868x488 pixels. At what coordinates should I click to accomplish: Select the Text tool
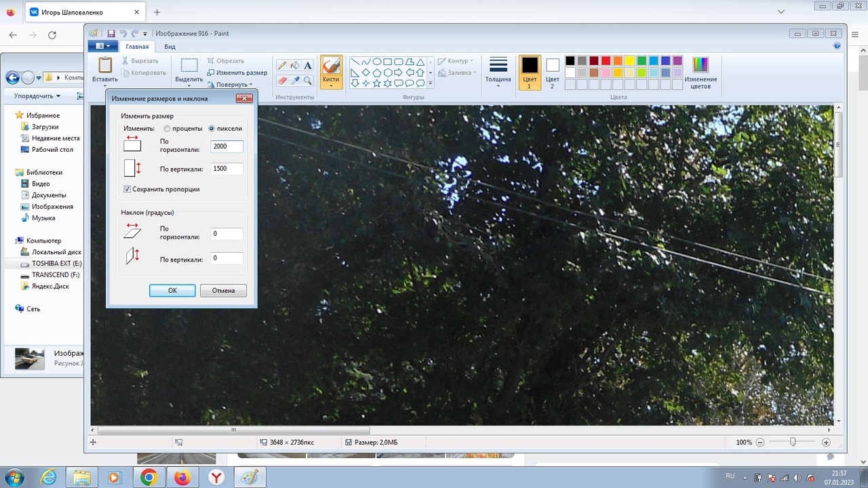click(308, 66)
